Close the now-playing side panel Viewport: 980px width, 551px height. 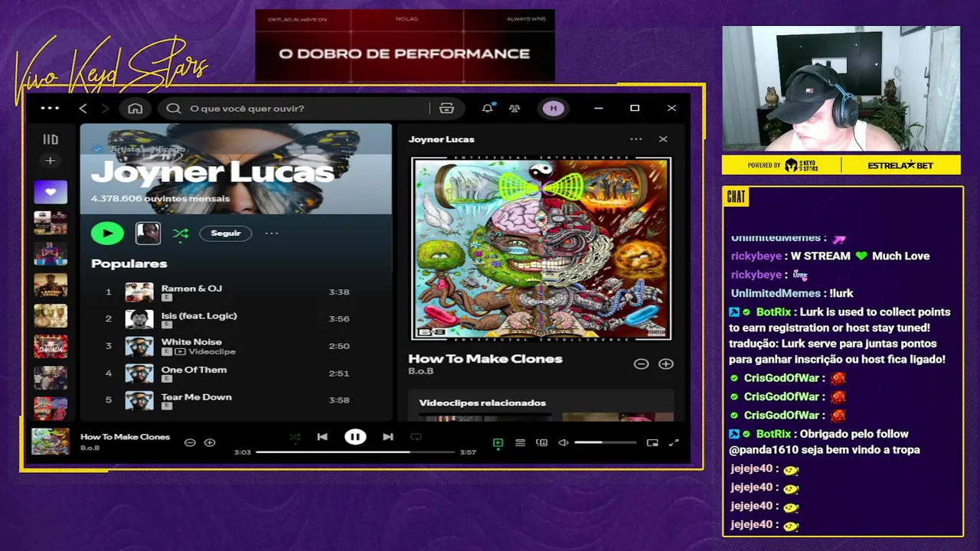tap(663, 139)
